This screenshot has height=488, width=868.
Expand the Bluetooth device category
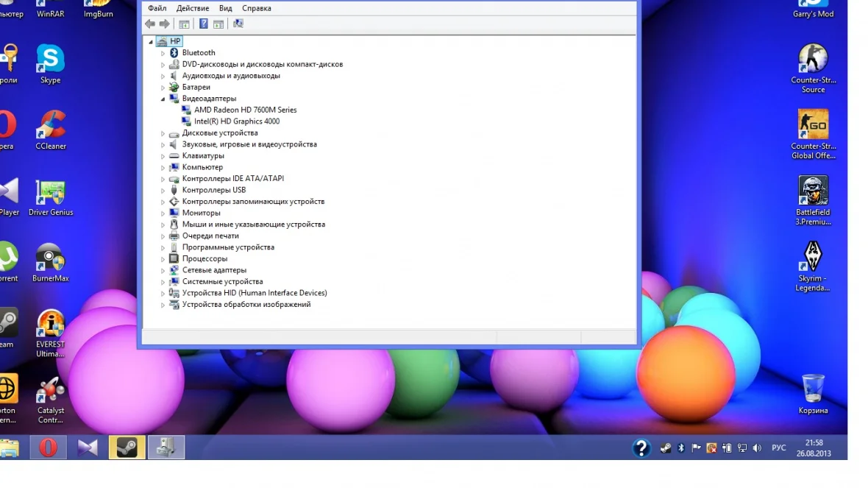(163, 53)
